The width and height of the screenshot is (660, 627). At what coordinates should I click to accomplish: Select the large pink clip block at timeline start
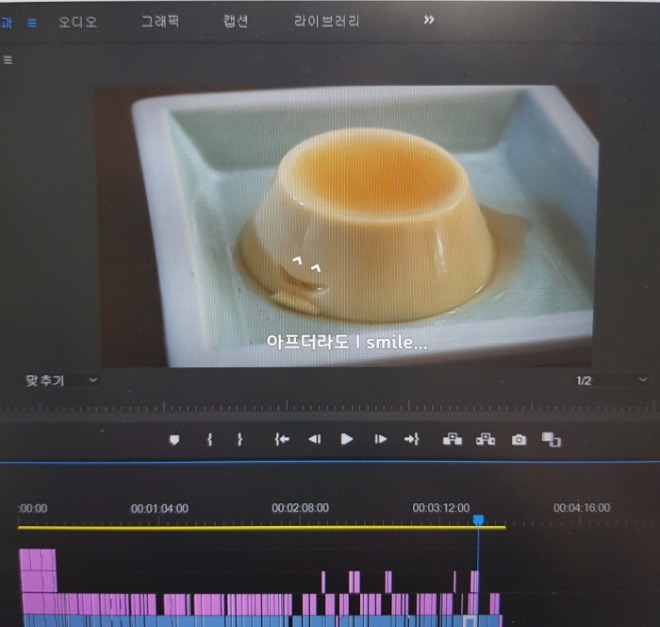point(38,571)
